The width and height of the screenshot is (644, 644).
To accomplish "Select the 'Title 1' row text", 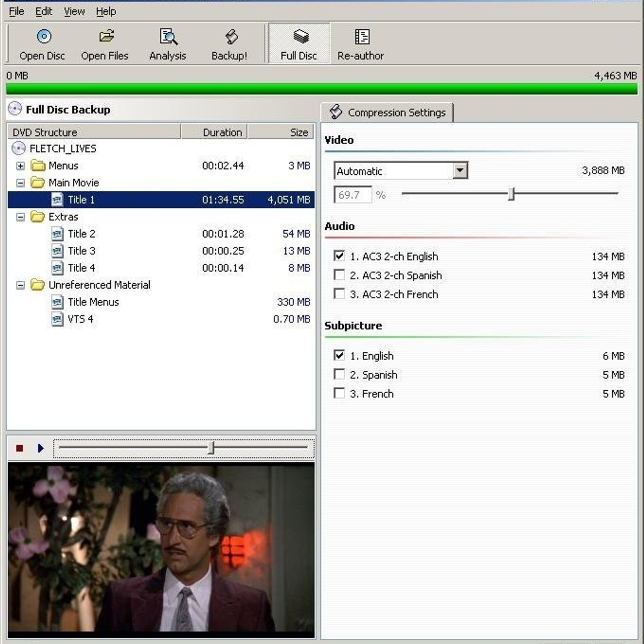I will (81, 200).
